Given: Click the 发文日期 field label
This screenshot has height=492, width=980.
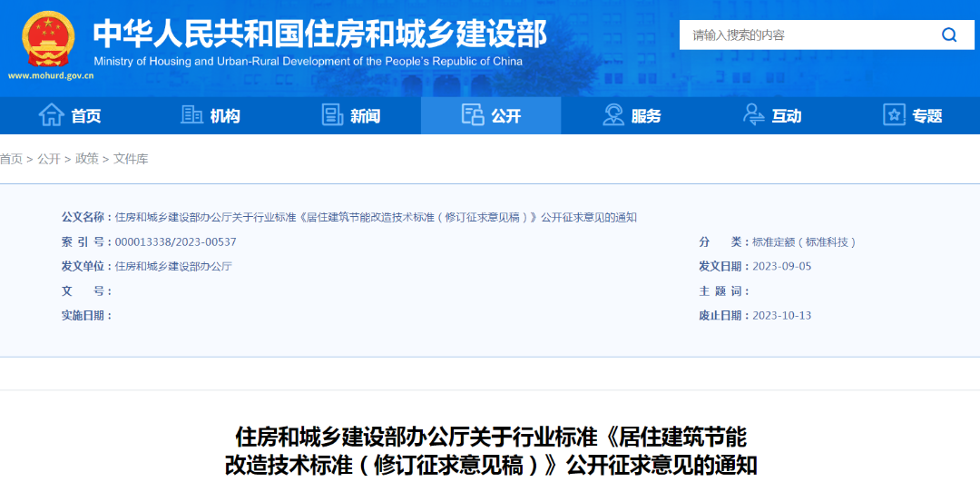Looking at the screenshot, I should pyautogui.click(x=724, y=266).
